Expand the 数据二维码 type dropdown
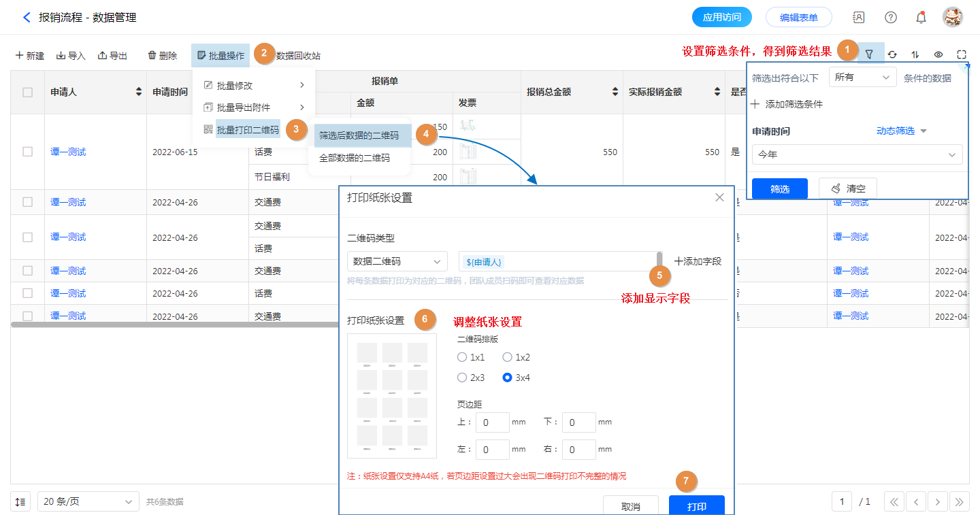980x515 pixels. [x=397, y=261]
